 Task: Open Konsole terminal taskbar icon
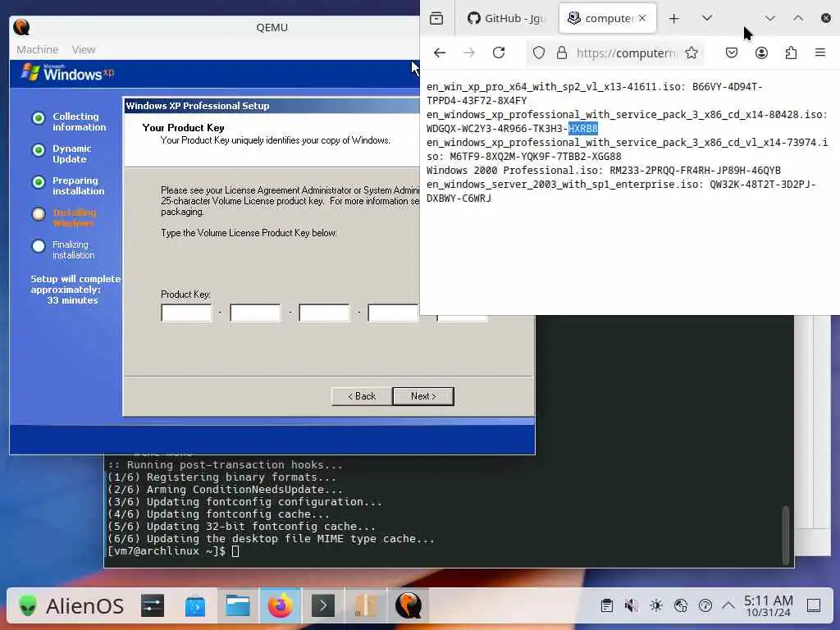(323, 606)
